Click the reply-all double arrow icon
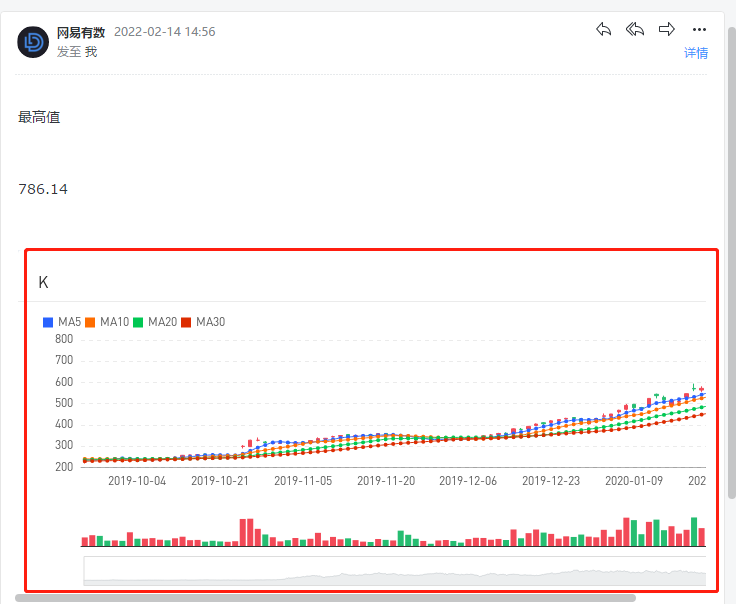 coord(635,30)
